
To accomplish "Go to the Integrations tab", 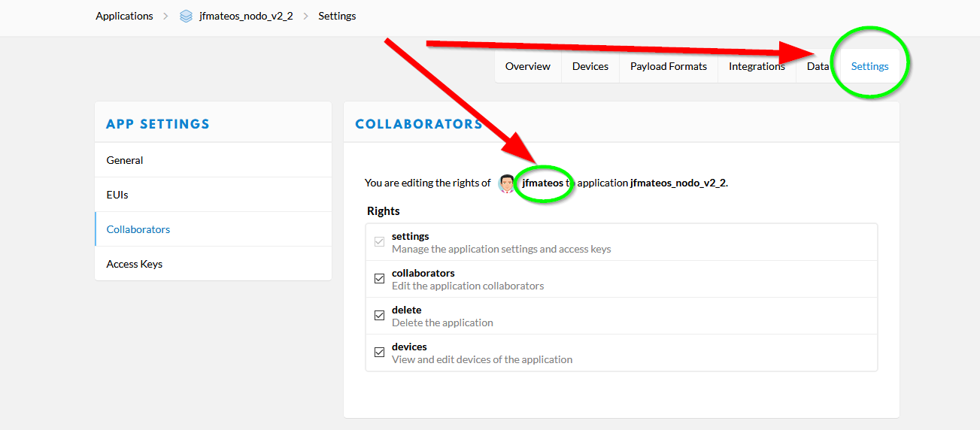I will pyautogui.click(x=756, y=66).
